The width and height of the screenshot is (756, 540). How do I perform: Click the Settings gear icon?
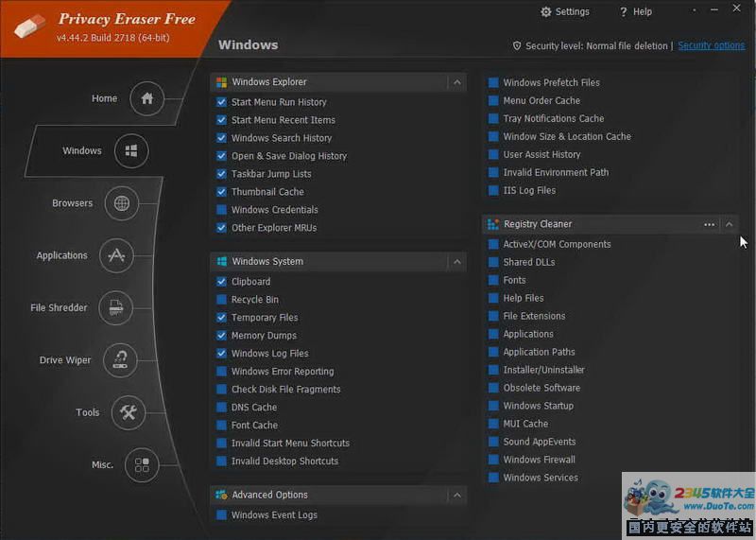point(546,11)
